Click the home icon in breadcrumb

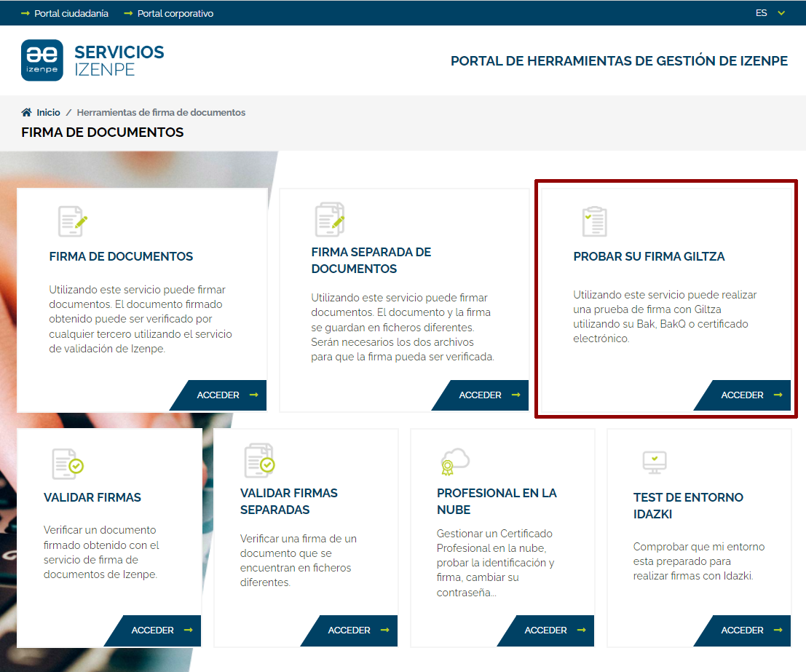[x=27, y=113]
